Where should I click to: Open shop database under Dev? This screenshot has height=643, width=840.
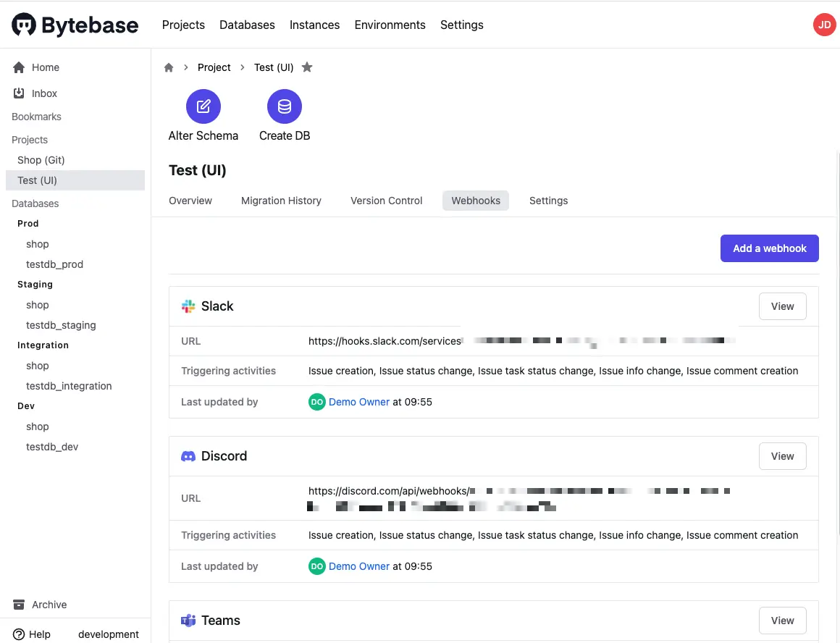point(38,426)
